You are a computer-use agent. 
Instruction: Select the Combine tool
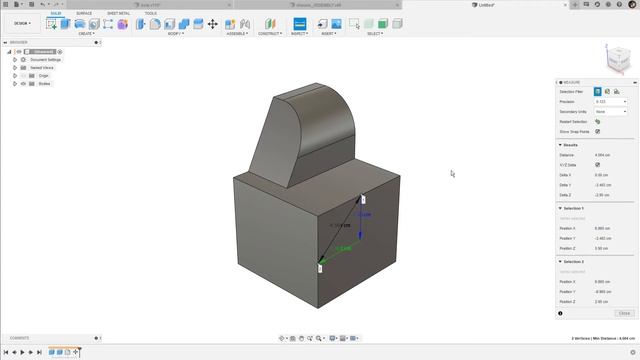pyautogui.click(x=184, y=24)
